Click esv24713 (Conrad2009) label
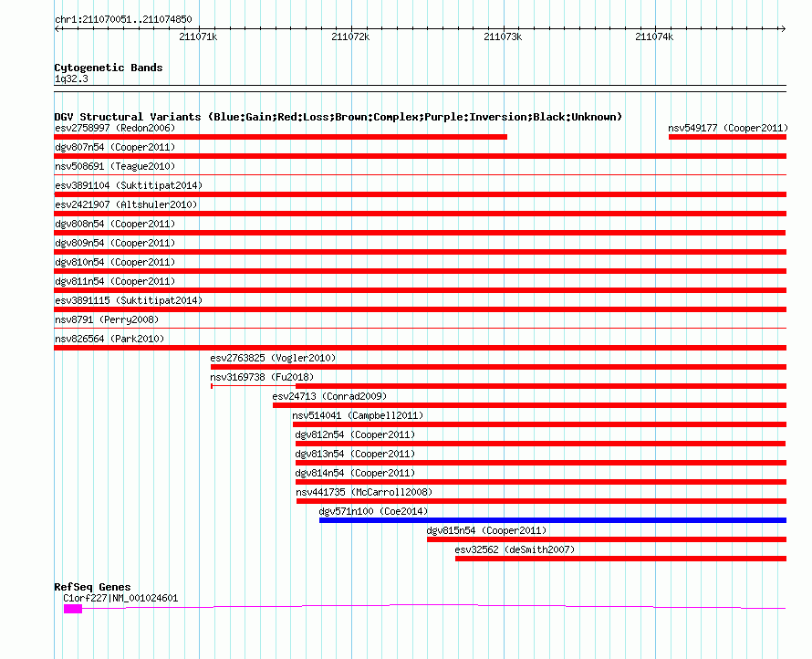The image size is (812, 659). coord(329,396)
